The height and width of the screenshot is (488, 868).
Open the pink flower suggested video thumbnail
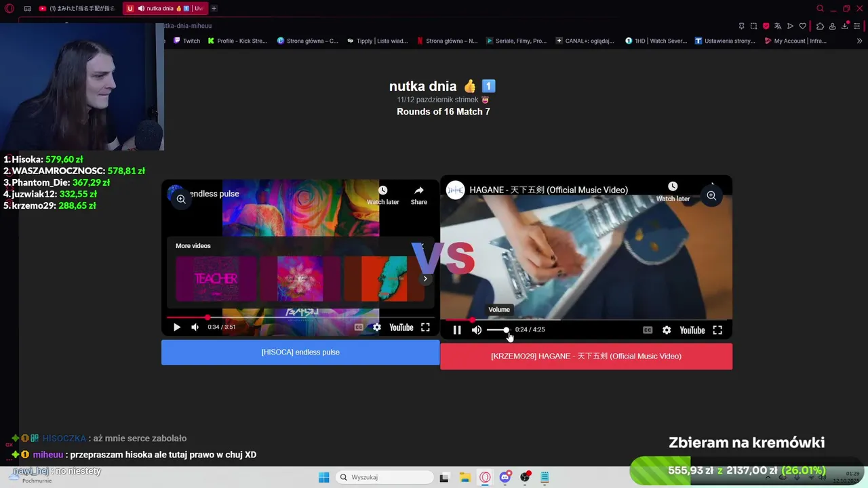pyautogui.click(x=300, y=279)
